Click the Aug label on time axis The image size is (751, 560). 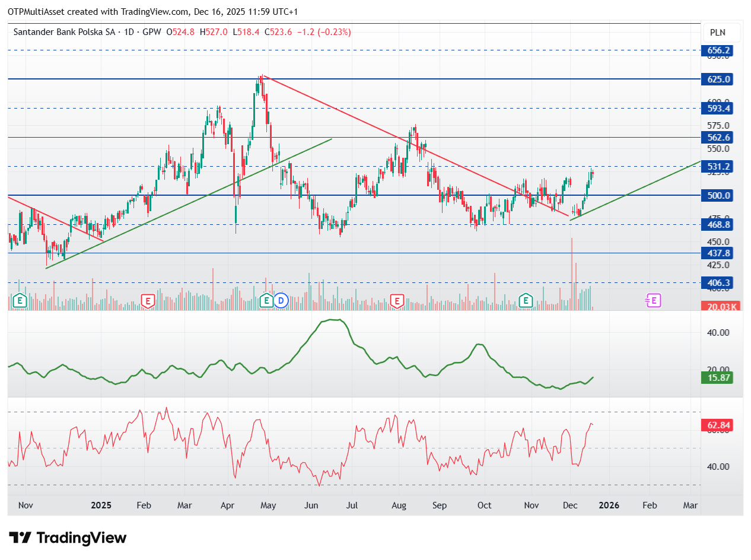[399, 505]
